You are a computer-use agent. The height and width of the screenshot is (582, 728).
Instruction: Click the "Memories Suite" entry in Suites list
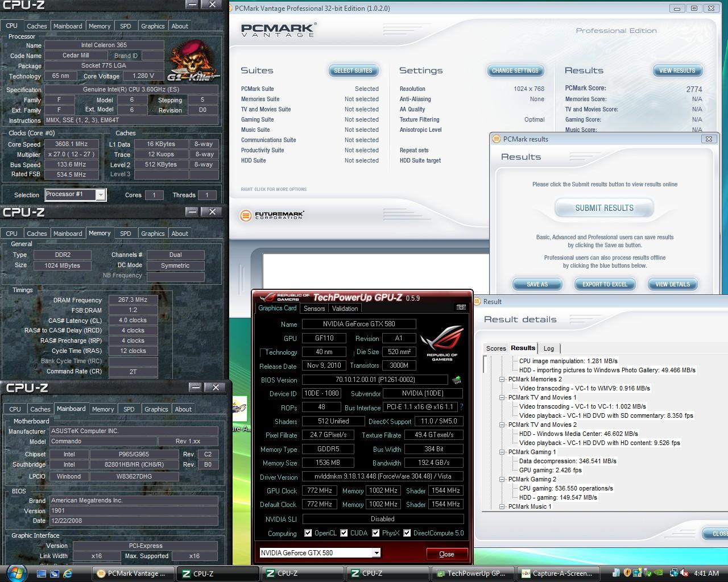[260, 99]
